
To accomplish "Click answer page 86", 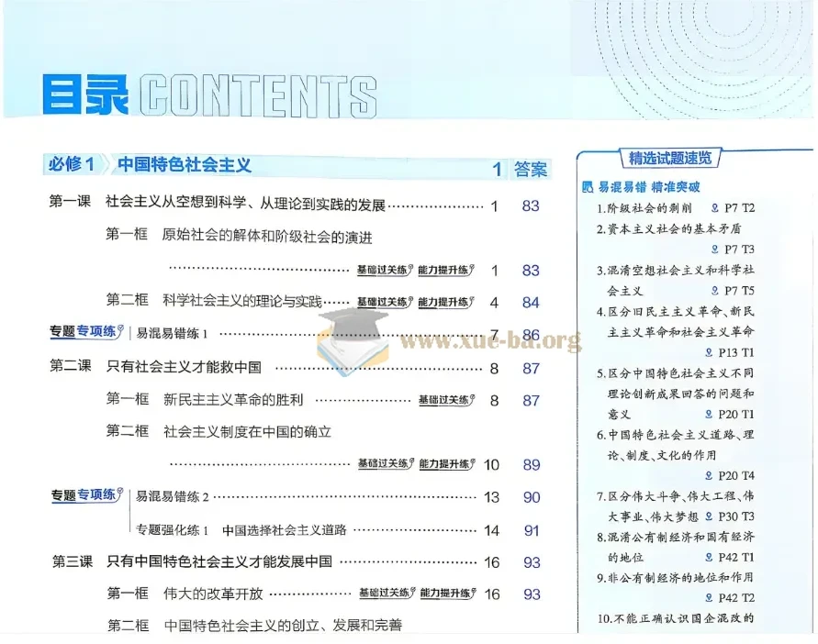I will 531,334.
